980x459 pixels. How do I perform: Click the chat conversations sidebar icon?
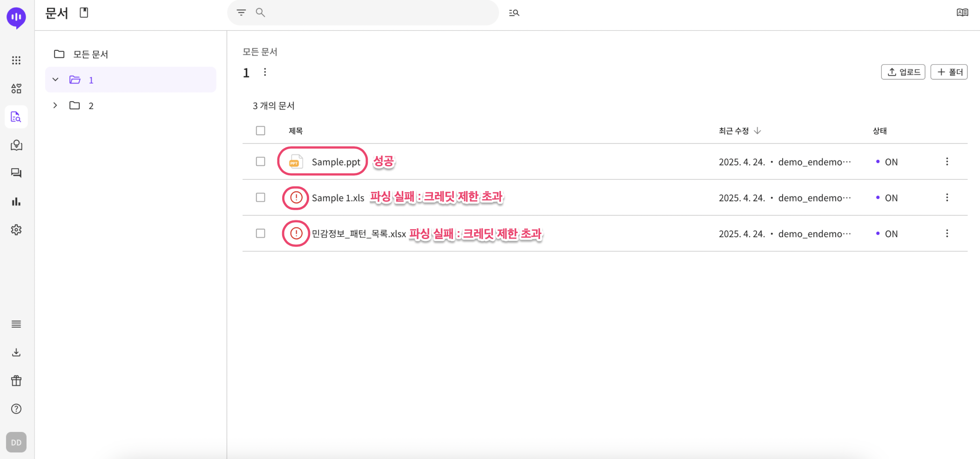16,173
